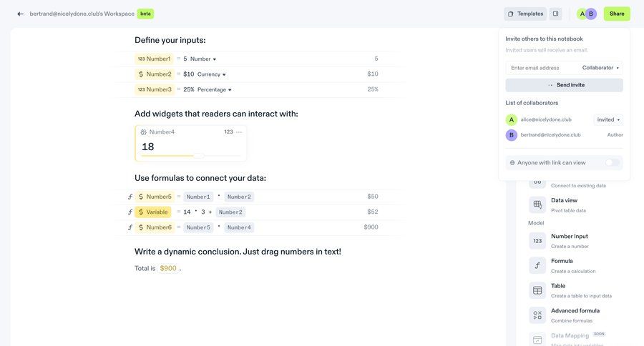The height and width of the screenshot is (346, 644).
Task: Open Number1 type dropdown
Action: pyautogui.click(x=203, y=59)
